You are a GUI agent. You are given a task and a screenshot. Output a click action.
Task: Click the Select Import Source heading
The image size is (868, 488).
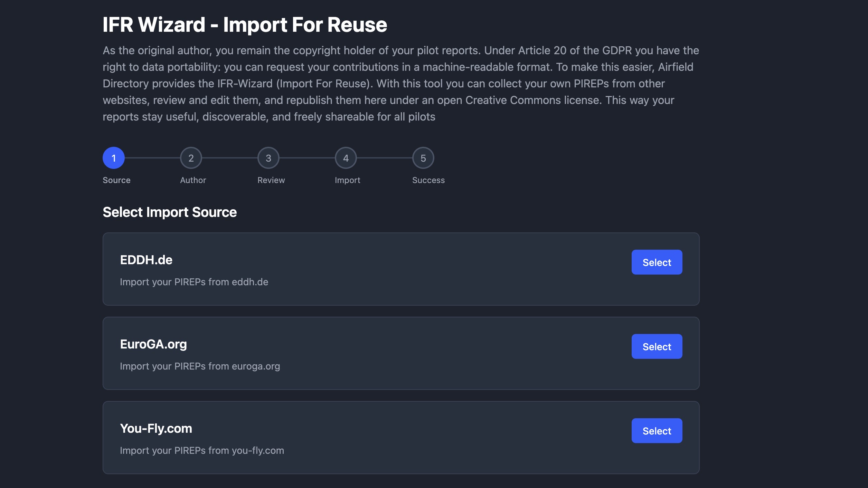(170, 212)
